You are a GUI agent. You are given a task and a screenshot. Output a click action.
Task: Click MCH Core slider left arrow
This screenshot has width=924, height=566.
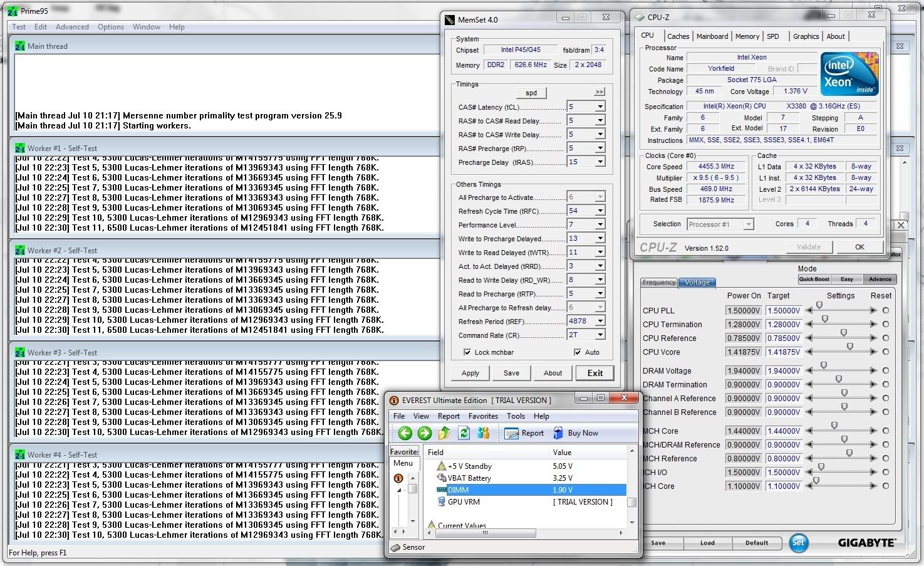[809, 431]
